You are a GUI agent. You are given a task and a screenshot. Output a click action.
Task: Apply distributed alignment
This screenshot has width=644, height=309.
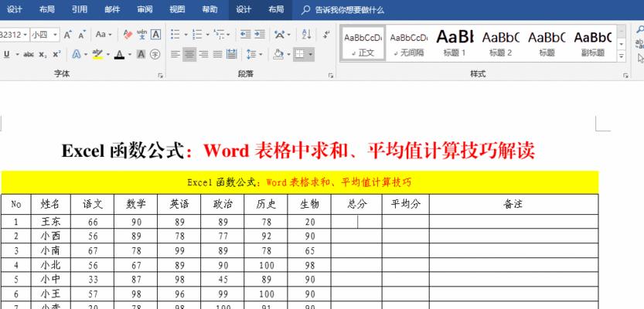tap(232, 54)
